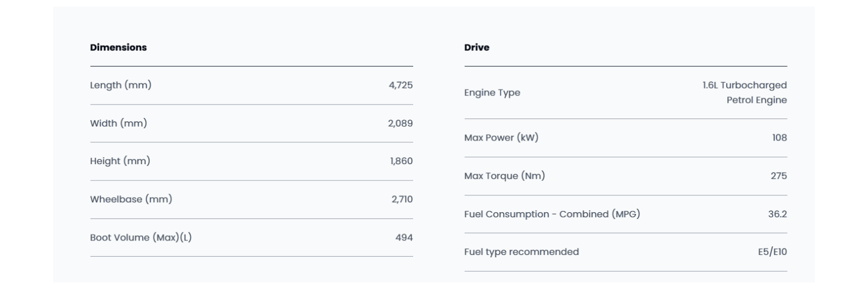Select the Wheelbase (mm) label
This screenshot has height=289, width=868.
tap(131, 199)
